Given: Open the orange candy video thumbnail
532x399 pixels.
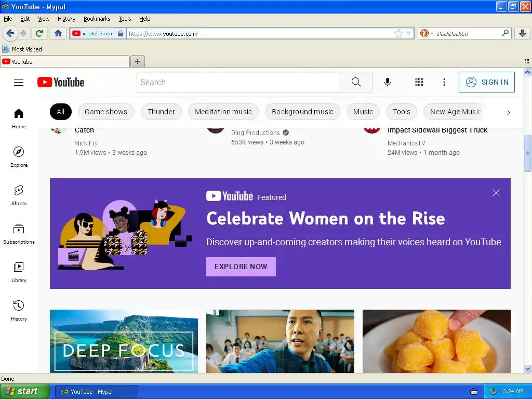Looking at the screenshot, I should (436, 341).
